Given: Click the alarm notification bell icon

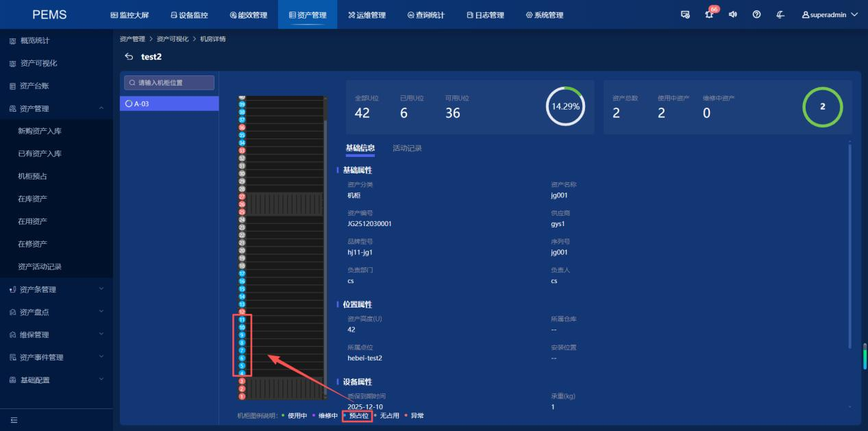Looking at the screenshot, I should pos(711,15).
